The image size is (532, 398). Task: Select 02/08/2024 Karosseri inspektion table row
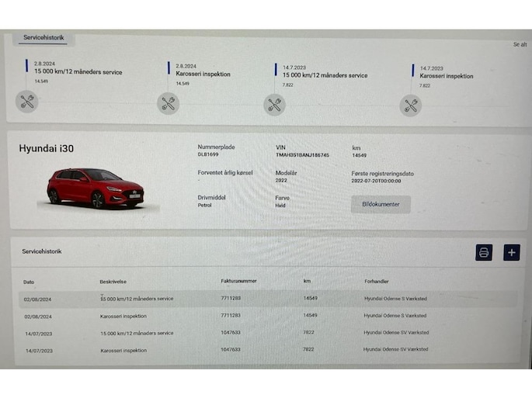(123, 316)
